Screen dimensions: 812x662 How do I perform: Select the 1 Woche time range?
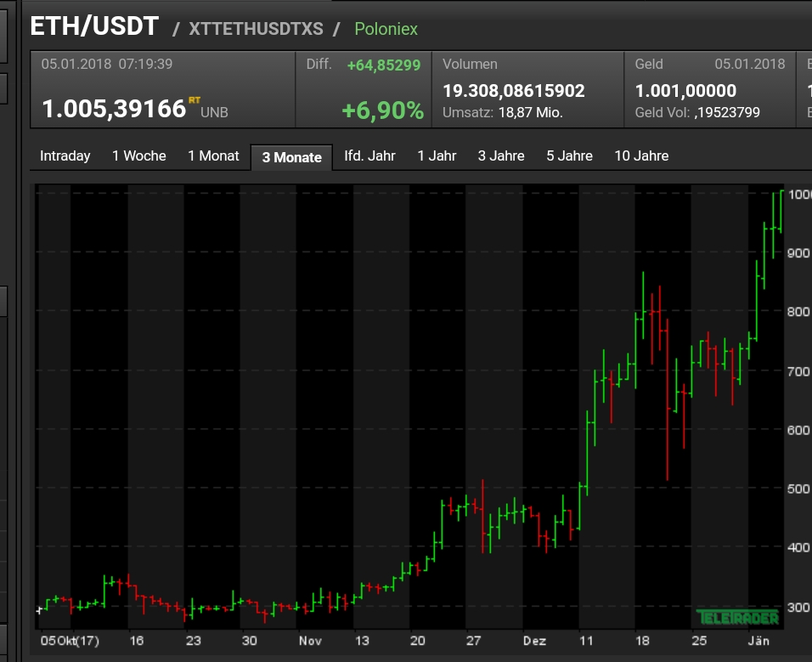point(139,156)
